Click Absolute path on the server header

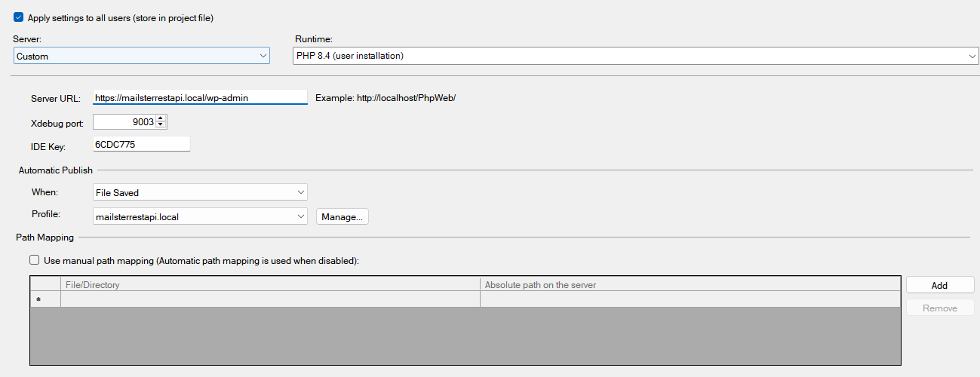(x=690, y=284)
